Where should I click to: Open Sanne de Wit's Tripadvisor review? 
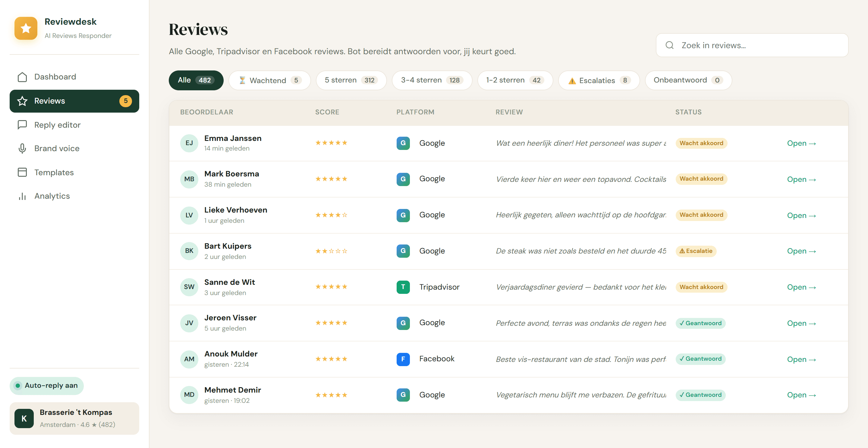[801, 287]
